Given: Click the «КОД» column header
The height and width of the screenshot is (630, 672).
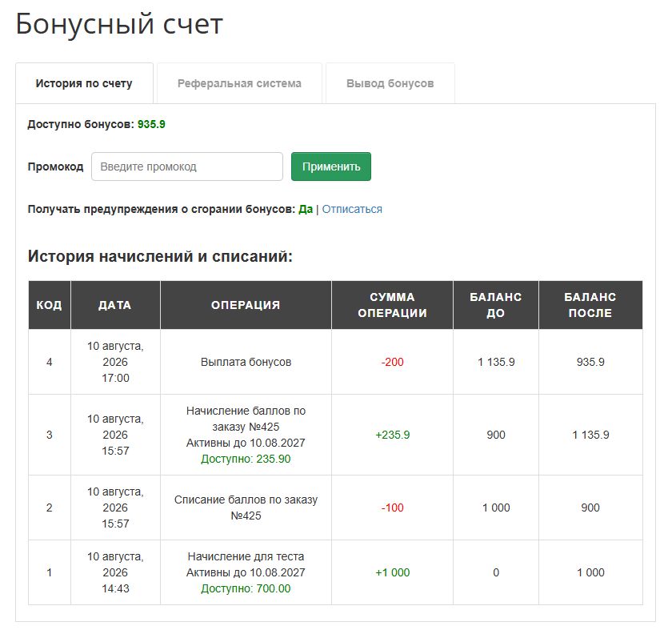Looking at the screenshot, I should pyautogui.click(x=50, y=305).
